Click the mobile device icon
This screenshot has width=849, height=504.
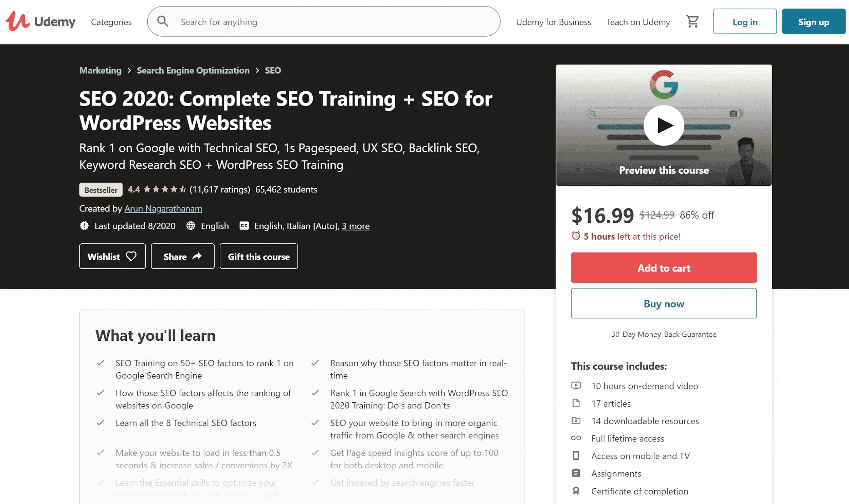(576, 455)
